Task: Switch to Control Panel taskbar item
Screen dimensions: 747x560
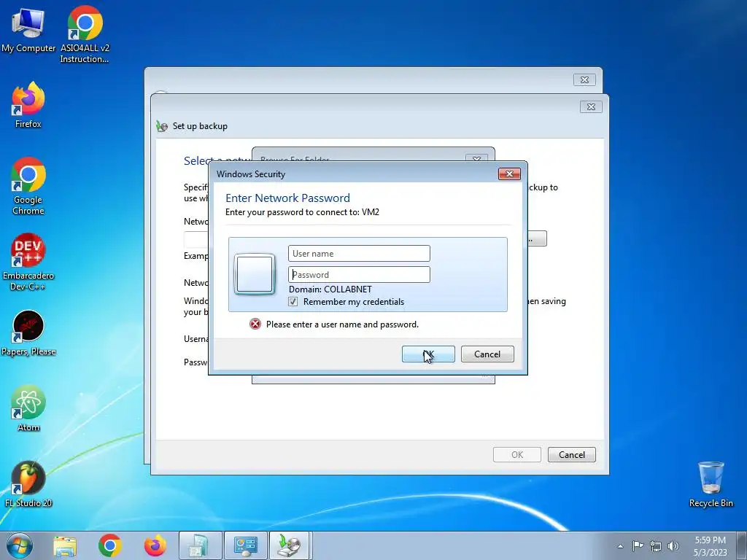Action: click(246, 545)
